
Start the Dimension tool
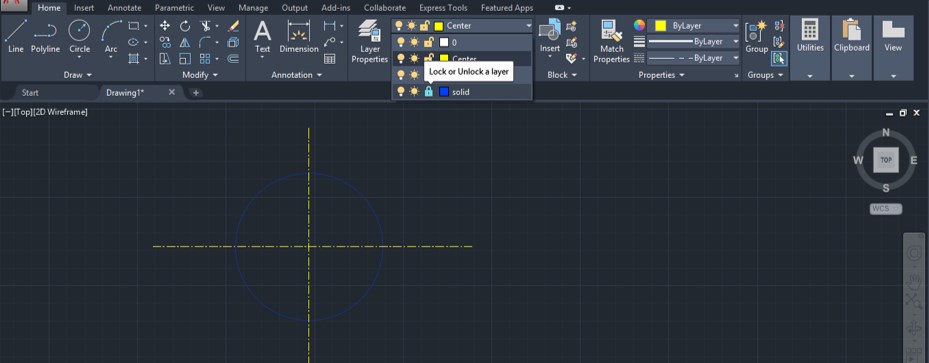[x=299, y=36]
